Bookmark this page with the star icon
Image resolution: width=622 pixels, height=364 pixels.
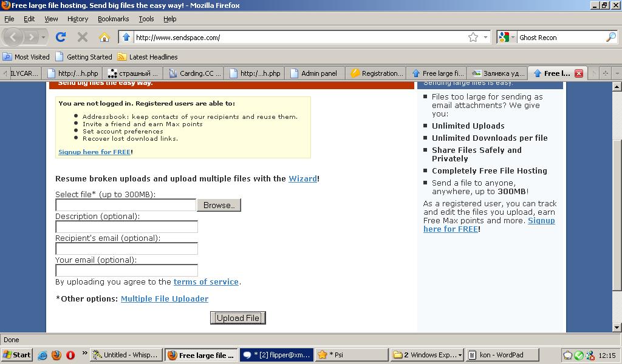(x=473, y=37)
